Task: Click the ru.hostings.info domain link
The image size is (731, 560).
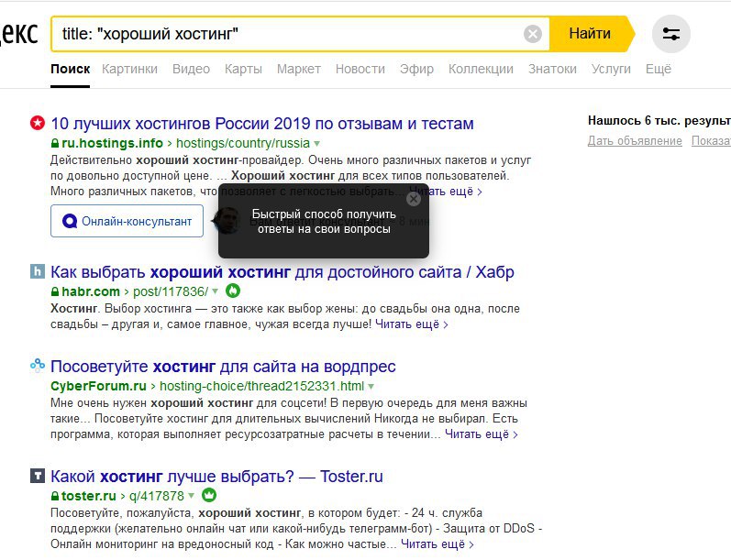Action: click(x=112, y=143)
